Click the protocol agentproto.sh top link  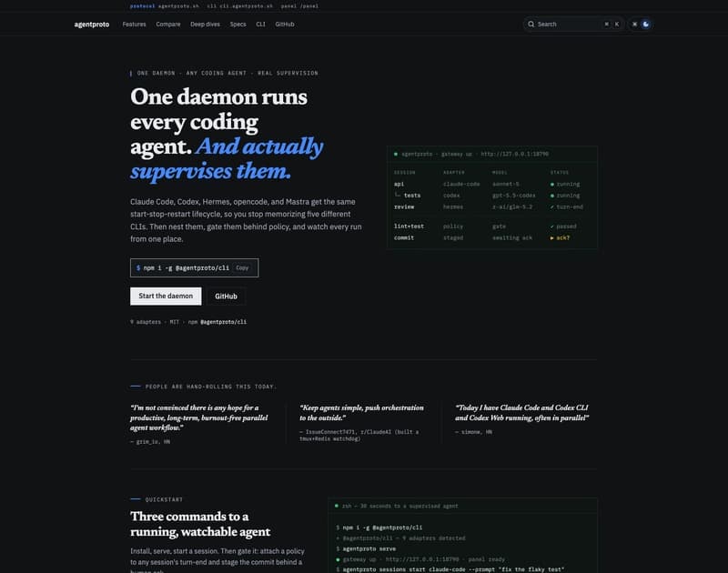pyautogui.click(x=165, y=6)
